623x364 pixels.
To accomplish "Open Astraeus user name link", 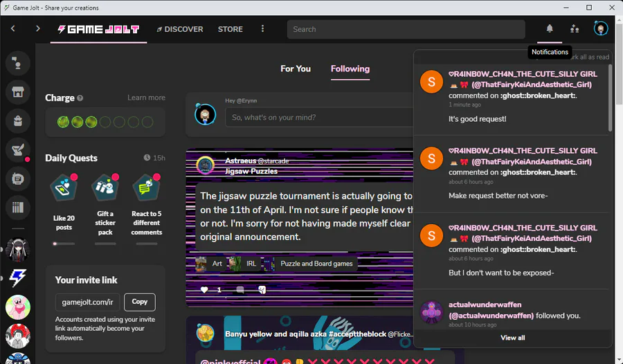I will click(x=240, y=161).
